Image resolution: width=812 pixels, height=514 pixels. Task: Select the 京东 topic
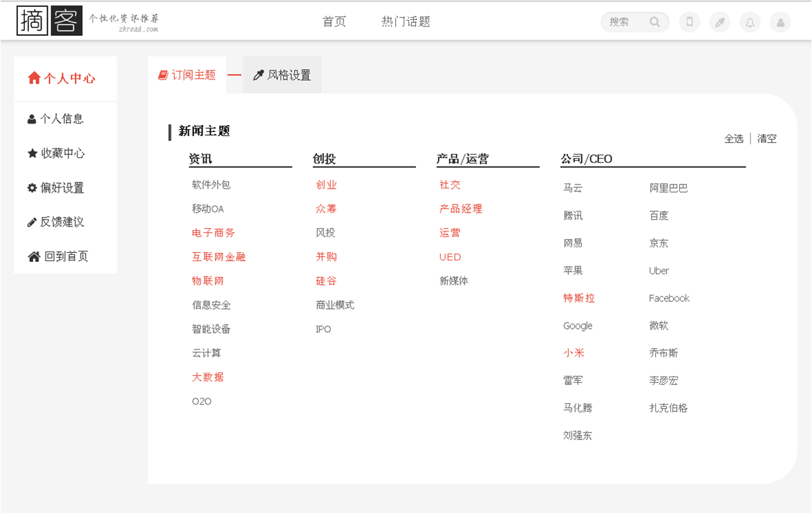coord(659,242)
